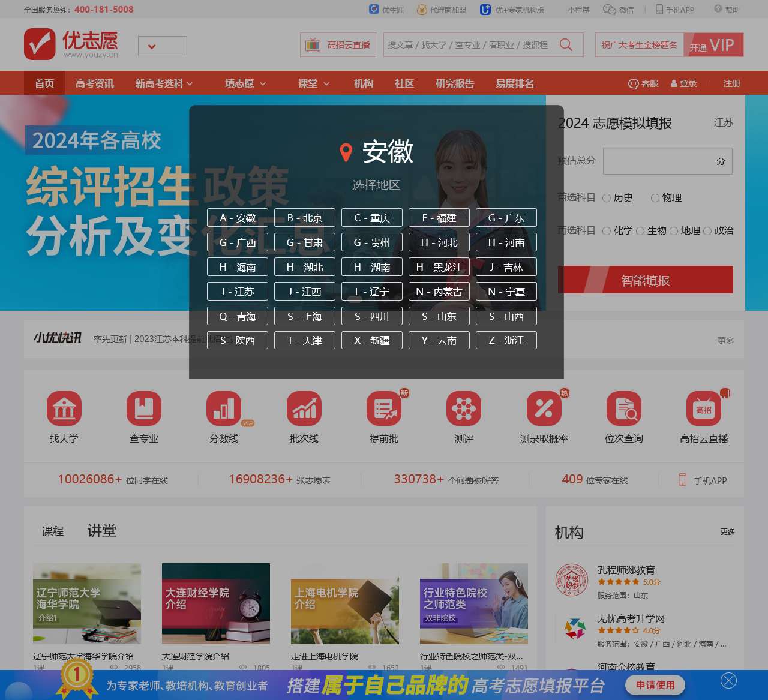Open the 高招云直播 TV icon in shortcuts
The height and width of the screenshot is (700, 768).
click(x=704, y=409)
